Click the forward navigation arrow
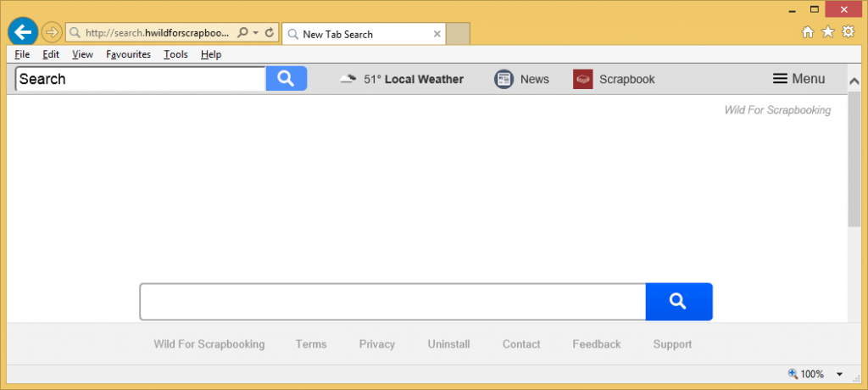Viewport: 868px width, 390px height. (x=52, y=33)
